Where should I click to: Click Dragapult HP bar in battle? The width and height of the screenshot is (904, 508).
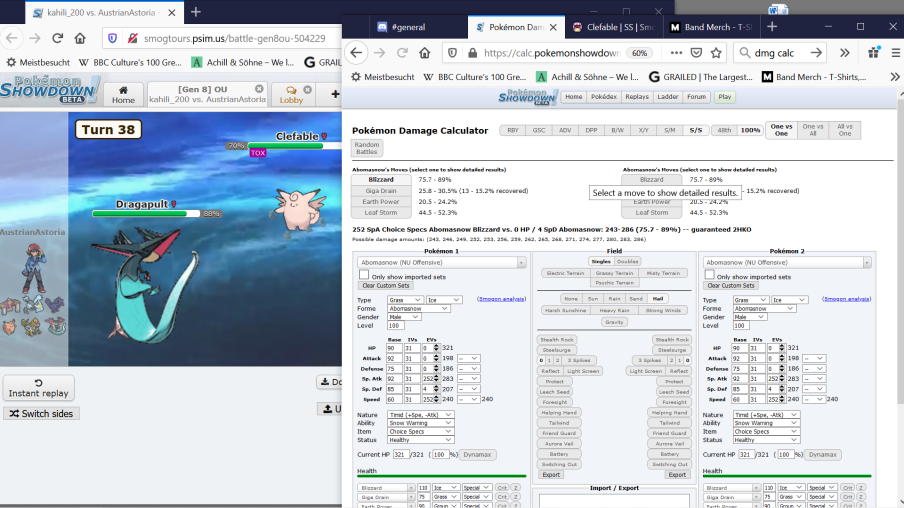(x=146, y=213)
